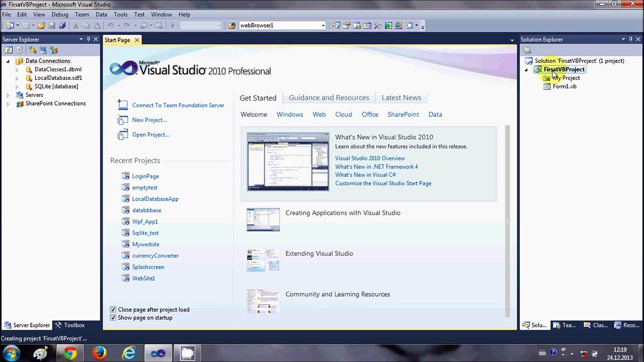Open recent project currencyConverter
The image size is (644, 362).
(155, 256)
